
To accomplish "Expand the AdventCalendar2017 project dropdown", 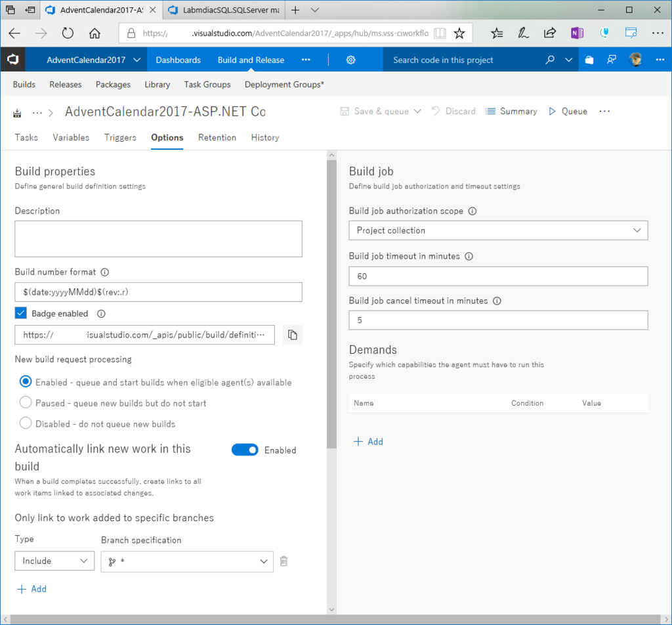I will [136, 60].
